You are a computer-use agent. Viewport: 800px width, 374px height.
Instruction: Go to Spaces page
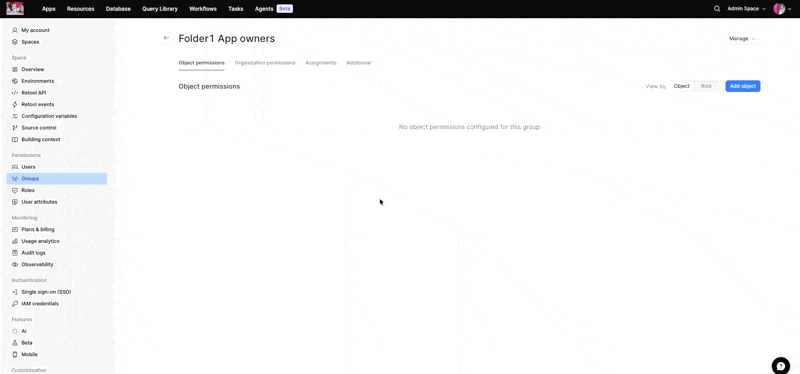[x=30, y=42]
